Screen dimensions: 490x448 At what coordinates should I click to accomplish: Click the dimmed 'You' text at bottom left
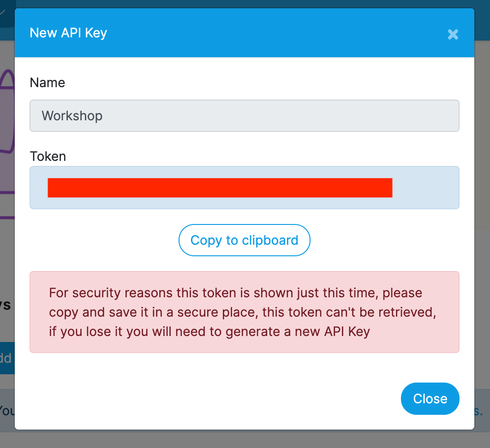tap(7, 411)
